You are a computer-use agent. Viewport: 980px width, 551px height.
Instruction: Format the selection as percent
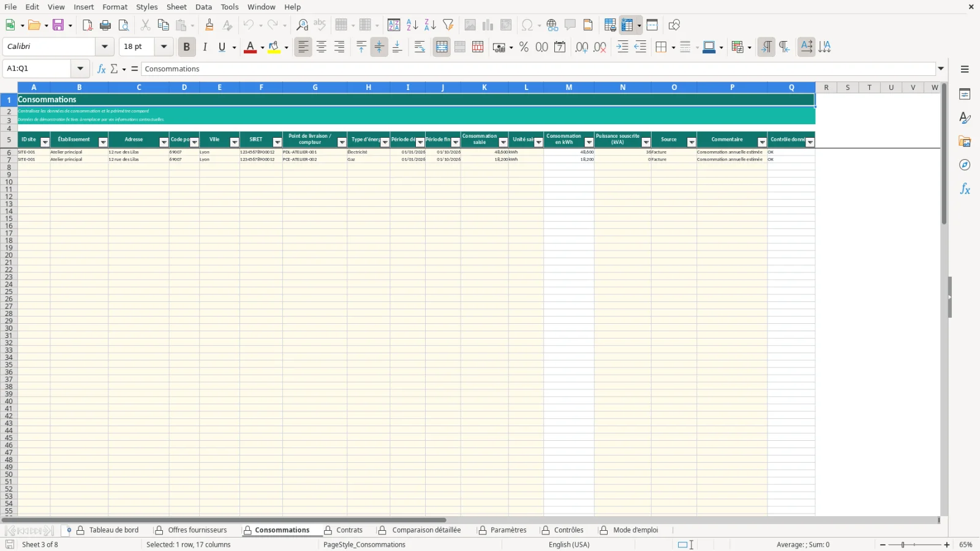click(x=524, y=47)
